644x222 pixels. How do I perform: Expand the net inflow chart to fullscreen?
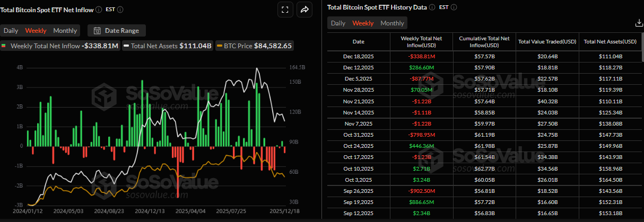(285, 10)
